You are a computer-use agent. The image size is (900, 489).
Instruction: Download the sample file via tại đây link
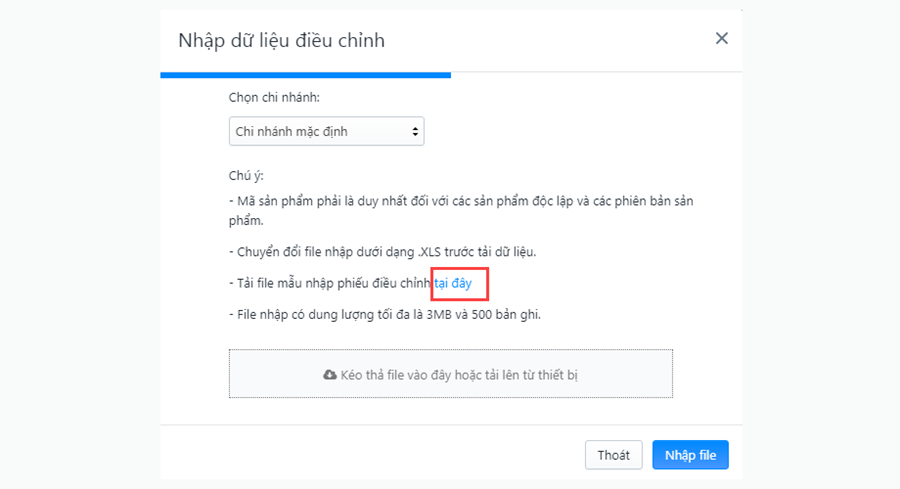coord(453,283)
